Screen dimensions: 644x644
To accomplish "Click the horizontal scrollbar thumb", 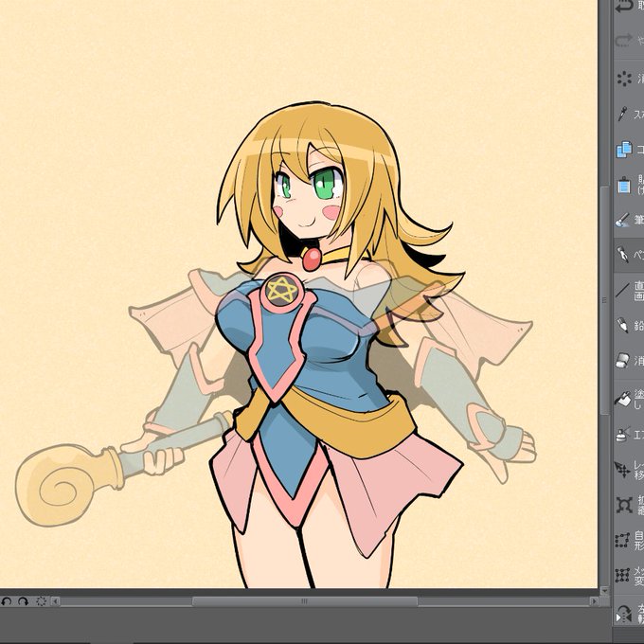I will click(x=305, y=601).
